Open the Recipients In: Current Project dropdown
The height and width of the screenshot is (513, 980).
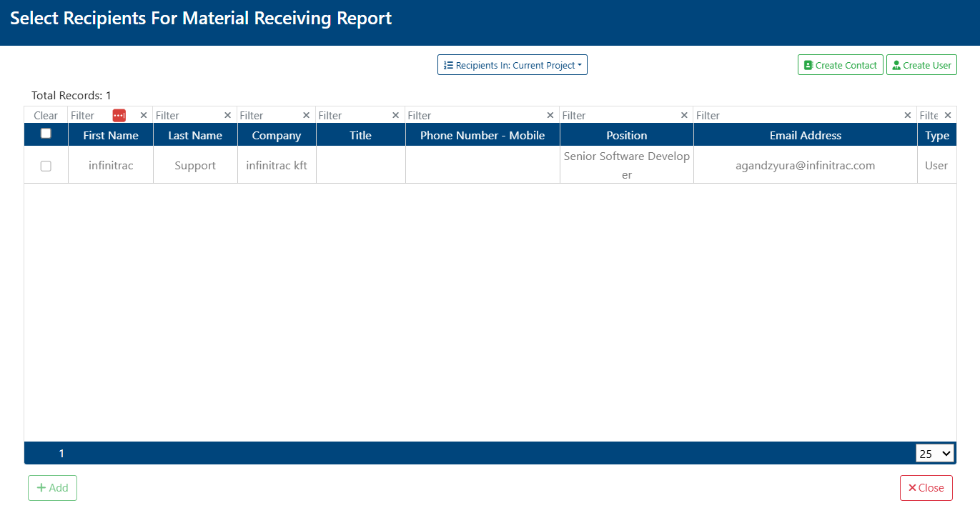click(513, 65)
